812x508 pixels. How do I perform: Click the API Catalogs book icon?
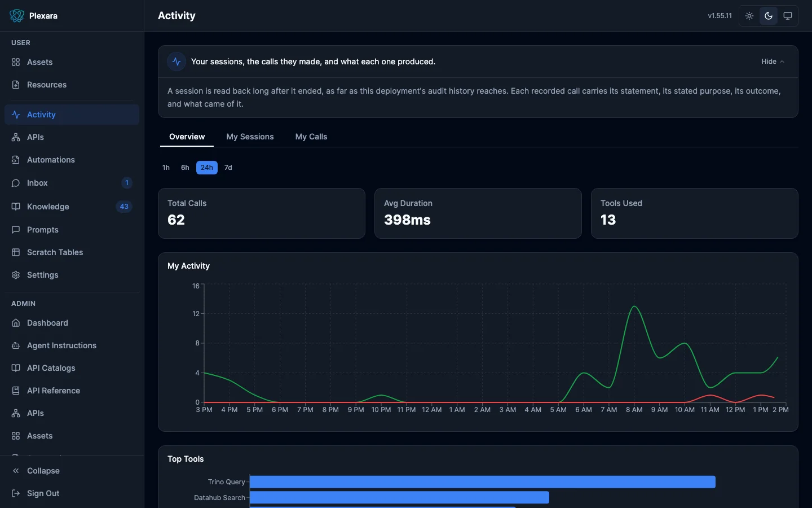click(16, 368)
